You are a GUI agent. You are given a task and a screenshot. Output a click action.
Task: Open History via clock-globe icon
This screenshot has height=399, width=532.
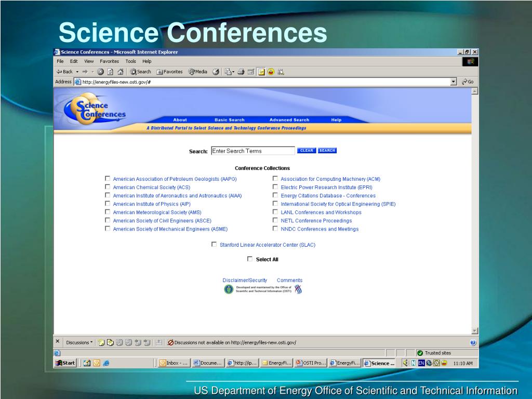(216, 72)
